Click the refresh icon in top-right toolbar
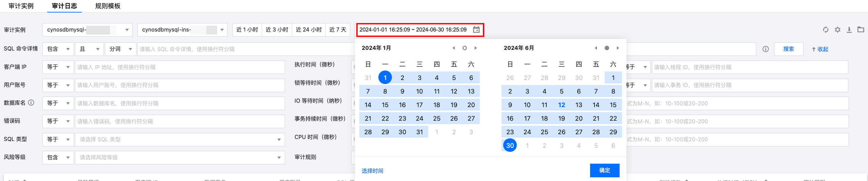 click(826, 30)
